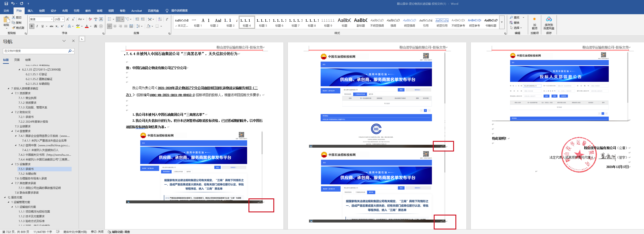Switch to the 审阅 ribbon tab
Image resolution: width=644 pixels, height=234 pixels.
point(99,11)
